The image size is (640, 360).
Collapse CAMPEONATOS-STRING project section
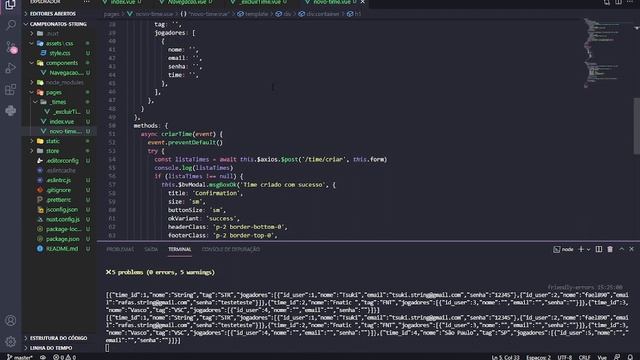point(59,24)
